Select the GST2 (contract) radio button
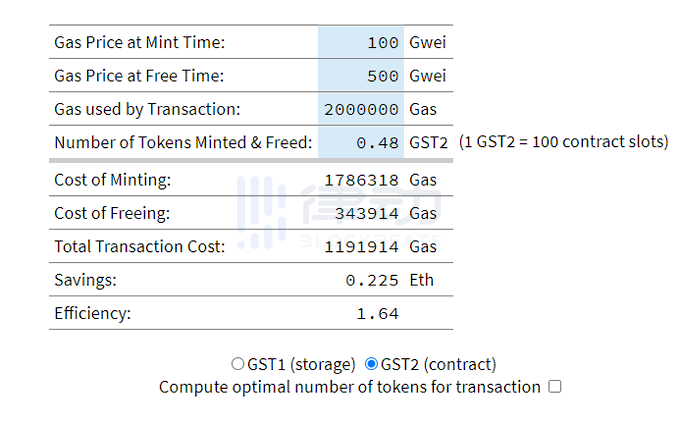 coord(371,364)
